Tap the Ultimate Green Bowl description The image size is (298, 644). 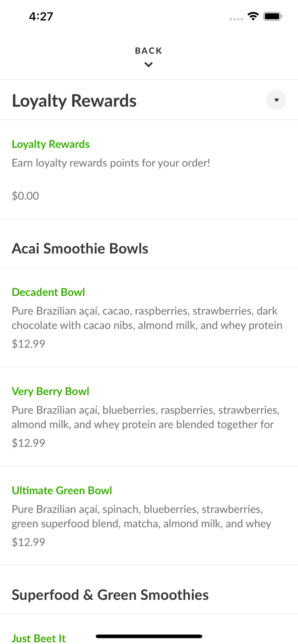pos(141,516)
